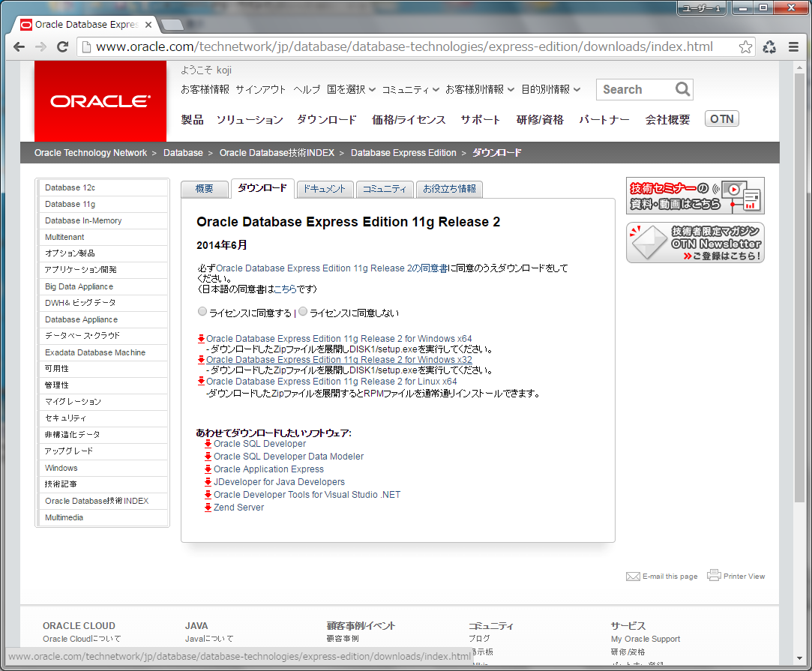Select Exadata Database Machine in sidebar
The height and width of the screenshot is (671, 812).
103,352
